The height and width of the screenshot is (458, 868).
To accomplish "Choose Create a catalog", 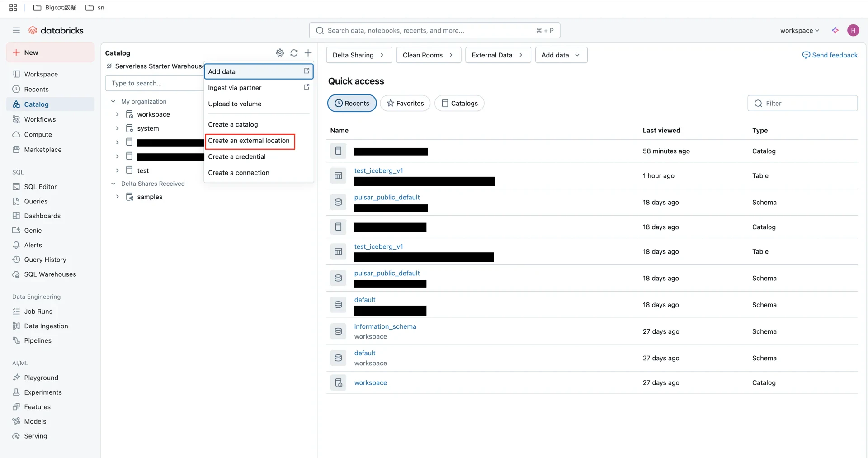I will click(259, 124).
